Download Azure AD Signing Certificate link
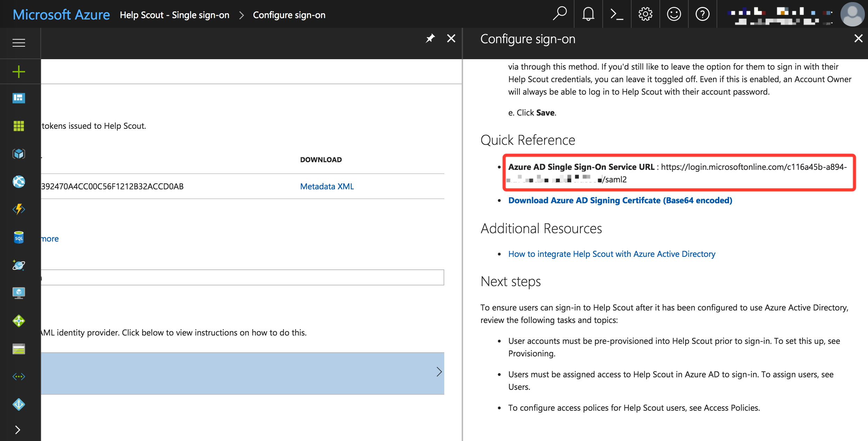 coord(620,200)
